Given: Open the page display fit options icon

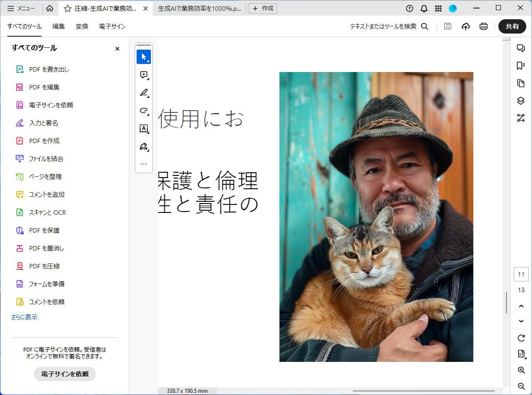Looking at the screenshot, I should pyautogui.click(x=521, y=354).
